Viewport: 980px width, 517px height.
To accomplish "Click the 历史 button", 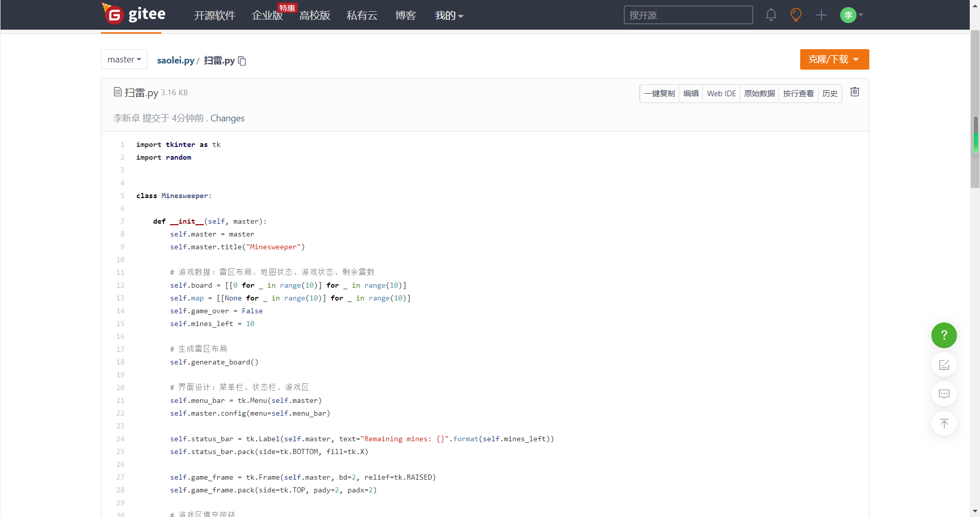I will tap(830, 94).
